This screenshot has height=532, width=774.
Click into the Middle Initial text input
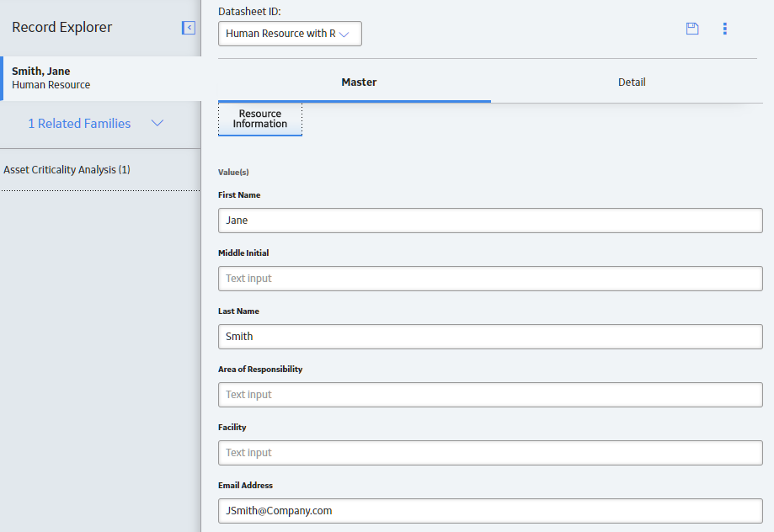(x=490, y=279)
